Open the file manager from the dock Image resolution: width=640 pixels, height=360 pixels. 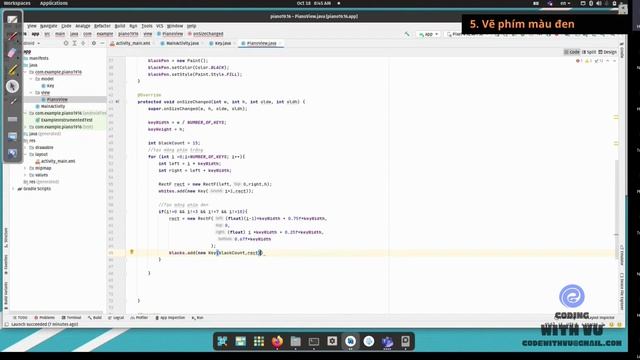point(296,341)
